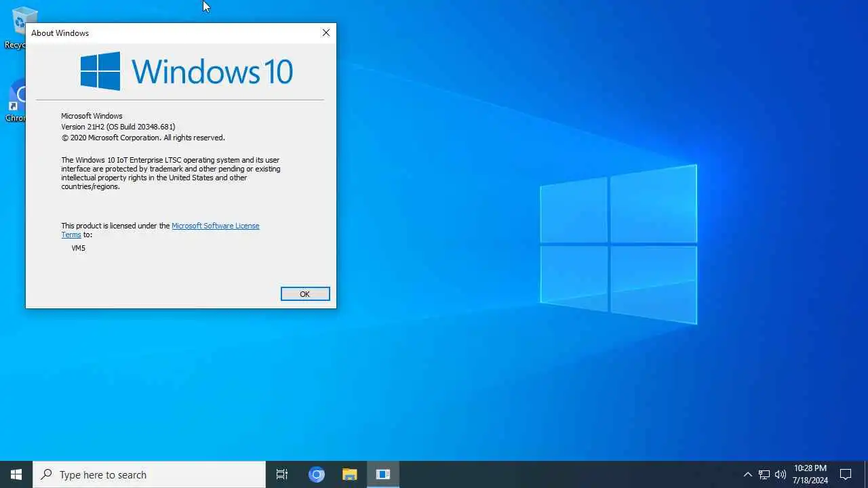This screenshot has height=488, width=868.
Task: Open the clock showing 10:28 PM
Action: 810,474
